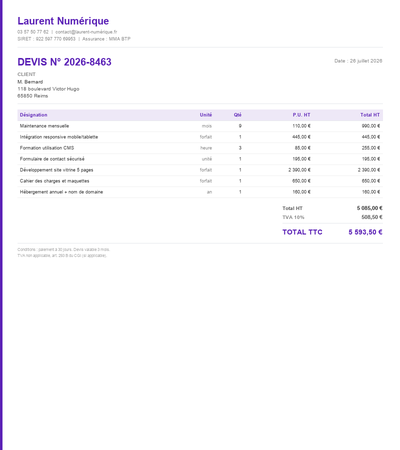Click row total for Formulaire de contact sécurisé
The width and height of the screenshot is (400, 450).
point(371,159)
